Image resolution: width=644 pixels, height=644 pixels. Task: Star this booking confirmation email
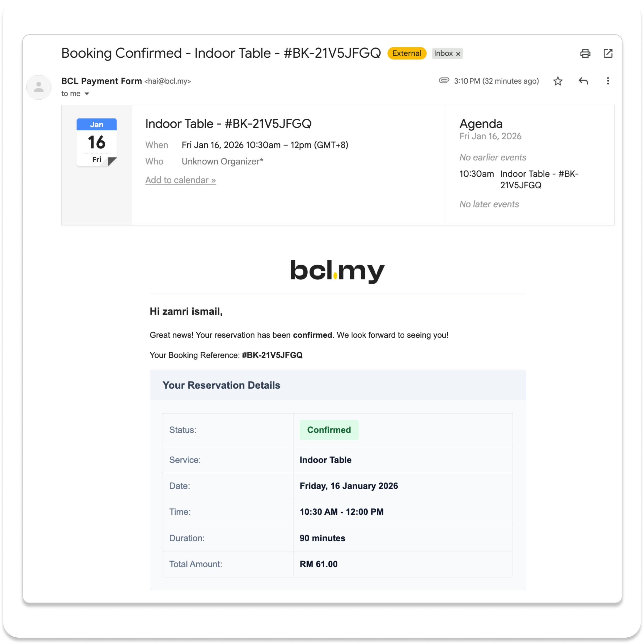(558, 81)
